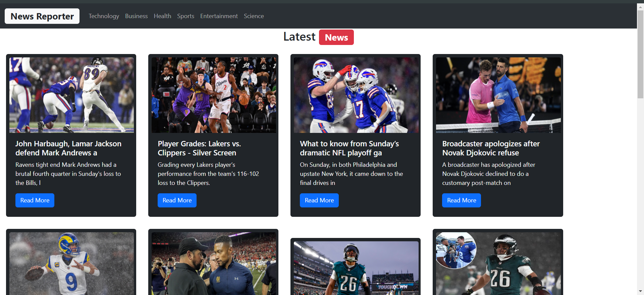Screen dimensions: 644x295
Task: Open the Entertainment section
Action: tap(219, 16)
